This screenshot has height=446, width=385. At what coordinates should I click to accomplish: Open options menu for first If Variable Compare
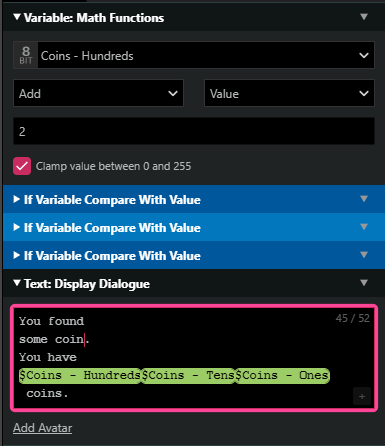click(x=364, y=199)
